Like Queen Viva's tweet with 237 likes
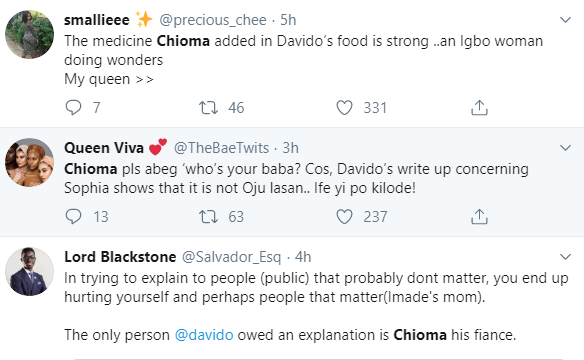Image resolution: width=584 pixels, height=360 pixels. (344, 216)
